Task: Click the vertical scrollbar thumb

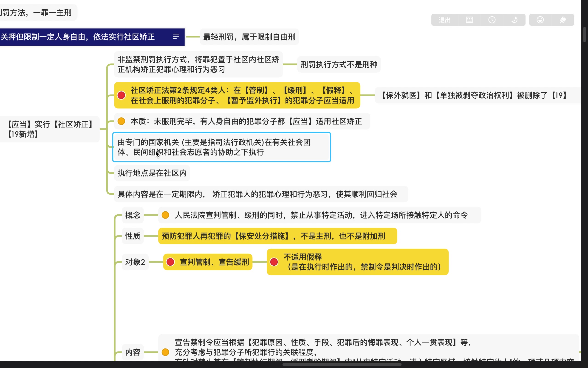Action: pos(585,34)
